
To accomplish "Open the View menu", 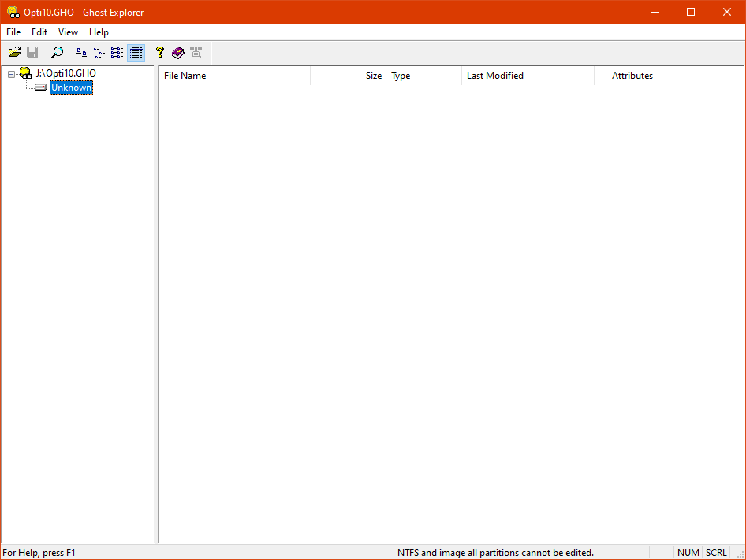I will [68, 32].
